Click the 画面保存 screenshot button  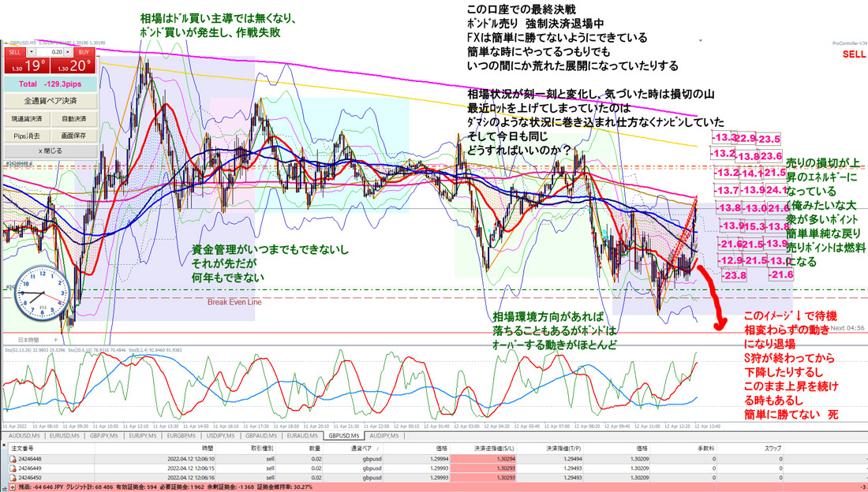coord(73,135)
